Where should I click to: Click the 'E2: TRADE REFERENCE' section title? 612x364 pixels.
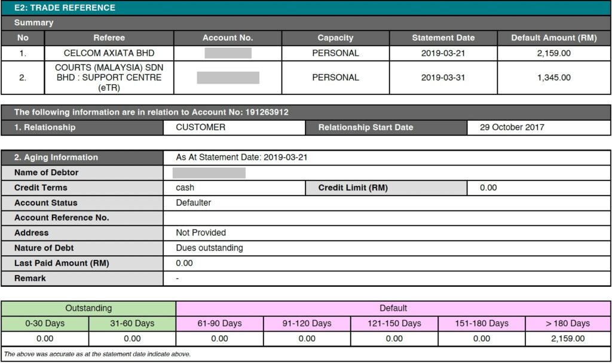point(65,8)
